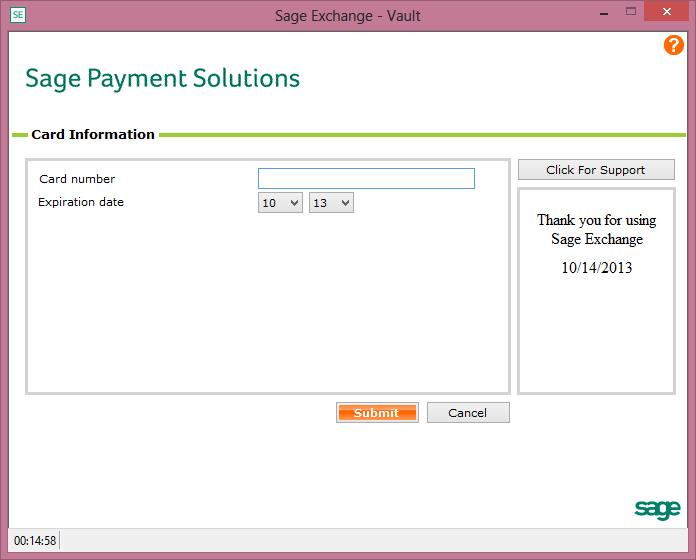Focus the Card number input field
Screen dimensions: 696x560
[x=366, y=178]
